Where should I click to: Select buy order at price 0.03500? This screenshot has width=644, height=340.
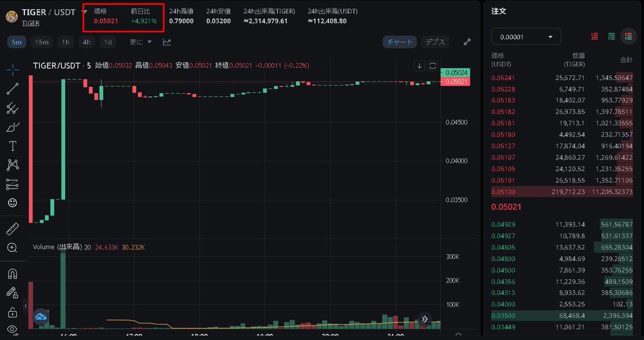point(562,315)
